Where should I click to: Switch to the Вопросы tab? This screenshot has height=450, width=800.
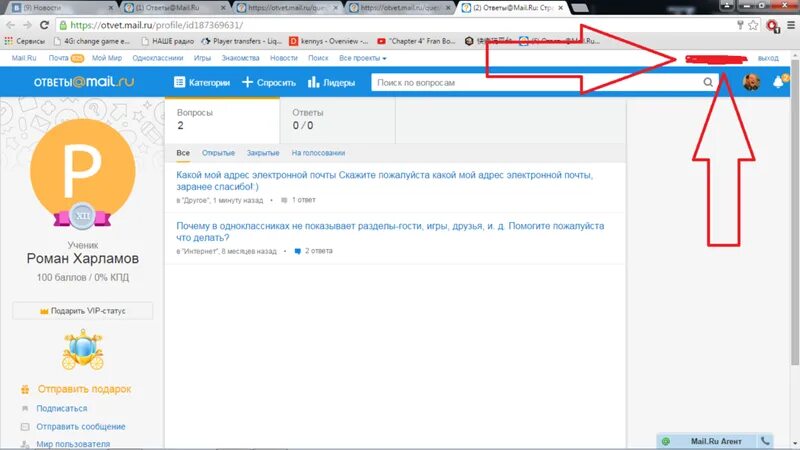pos(222,120)
